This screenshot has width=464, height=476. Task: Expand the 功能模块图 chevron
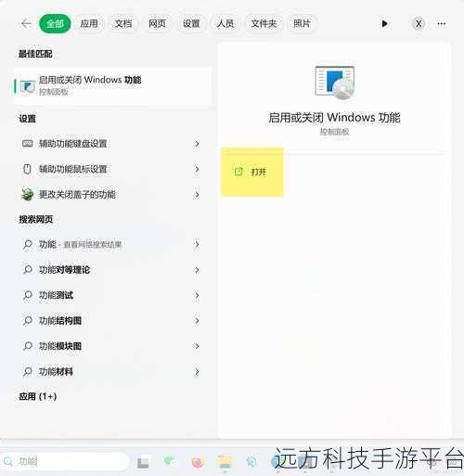click(x=197, y=346)
